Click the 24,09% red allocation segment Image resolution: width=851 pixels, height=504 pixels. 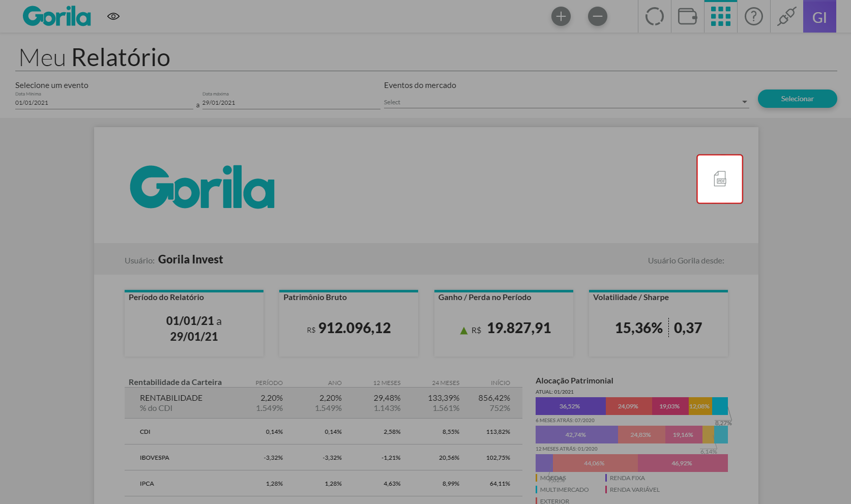[629, 406]
